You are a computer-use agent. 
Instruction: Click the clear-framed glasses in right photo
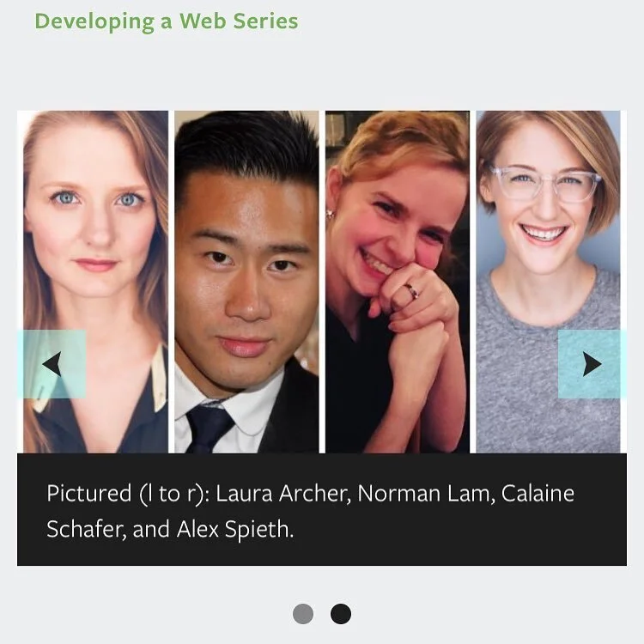545,185
